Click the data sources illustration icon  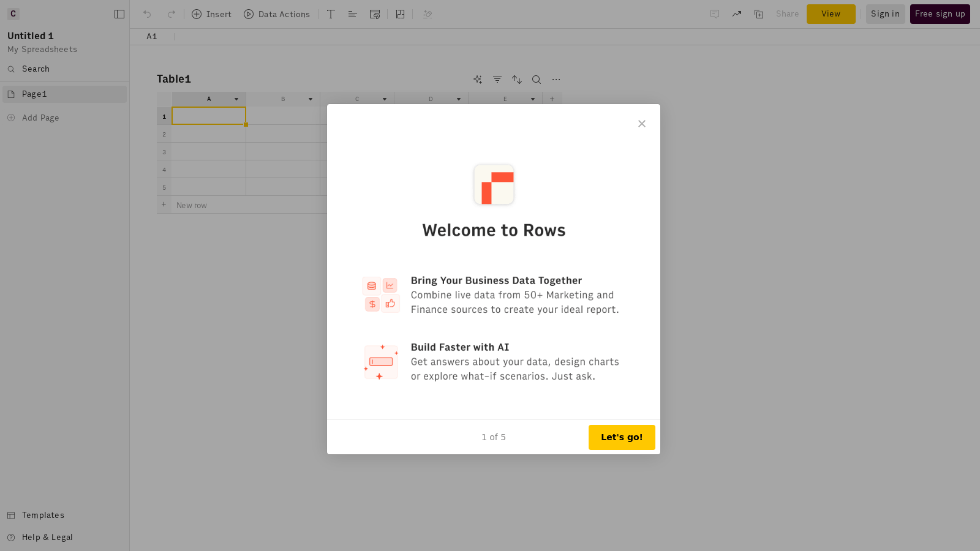[x=381, y=294]
